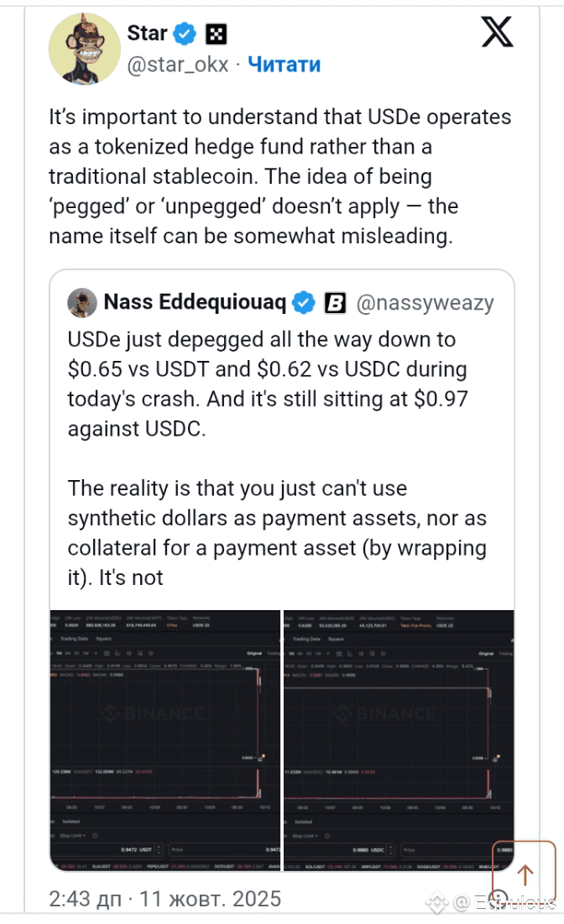
Task: Click the verified badge next to Nass Eddequiouaq
Action: point(304,303)
